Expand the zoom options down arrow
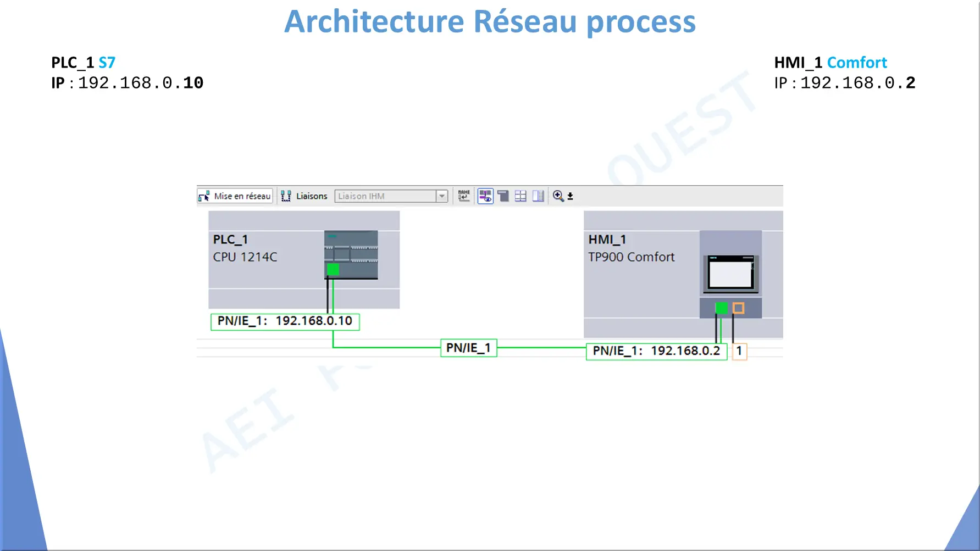Image resolution: width=980 pixels, height=551 pixels. click(x=571, y=196)
